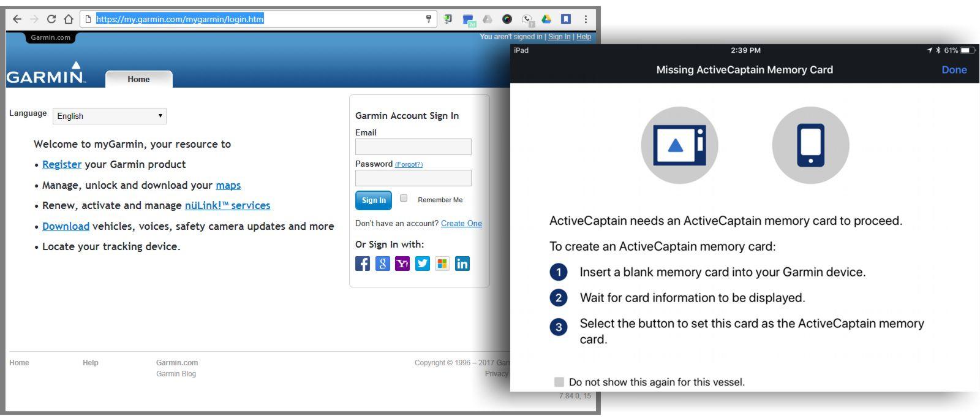Select the Home tab
Viewport: 980px width, 418px height.
coord(139,79)
